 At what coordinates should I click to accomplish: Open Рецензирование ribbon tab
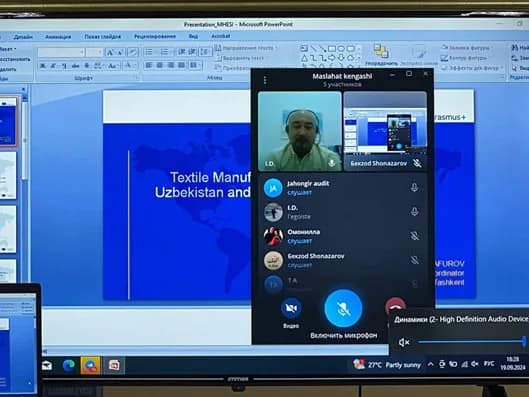[x=155, y=36]
